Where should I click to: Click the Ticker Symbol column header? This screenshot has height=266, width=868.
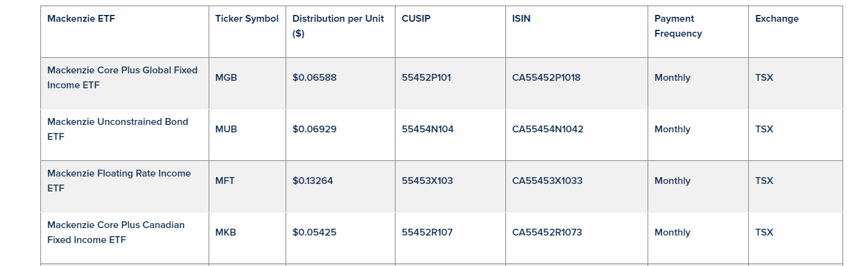point(246,19)
